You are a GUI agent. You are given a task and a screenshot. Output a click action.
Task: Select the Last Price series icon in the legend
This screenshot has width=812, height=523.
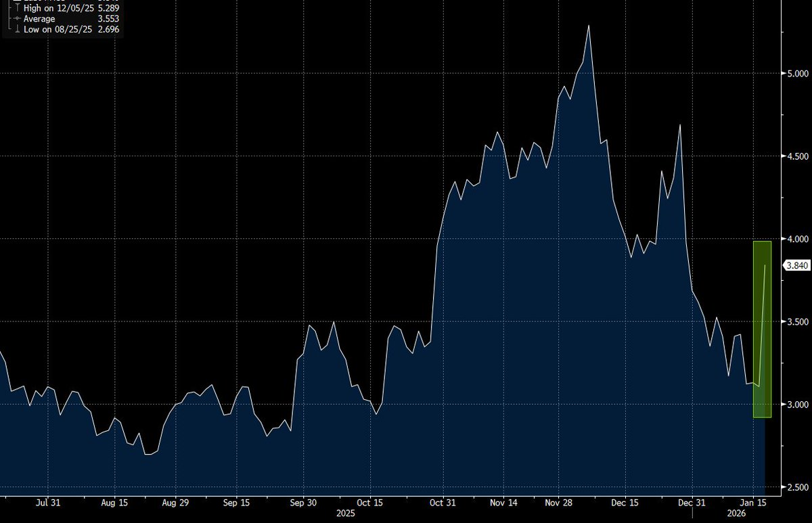17,1
